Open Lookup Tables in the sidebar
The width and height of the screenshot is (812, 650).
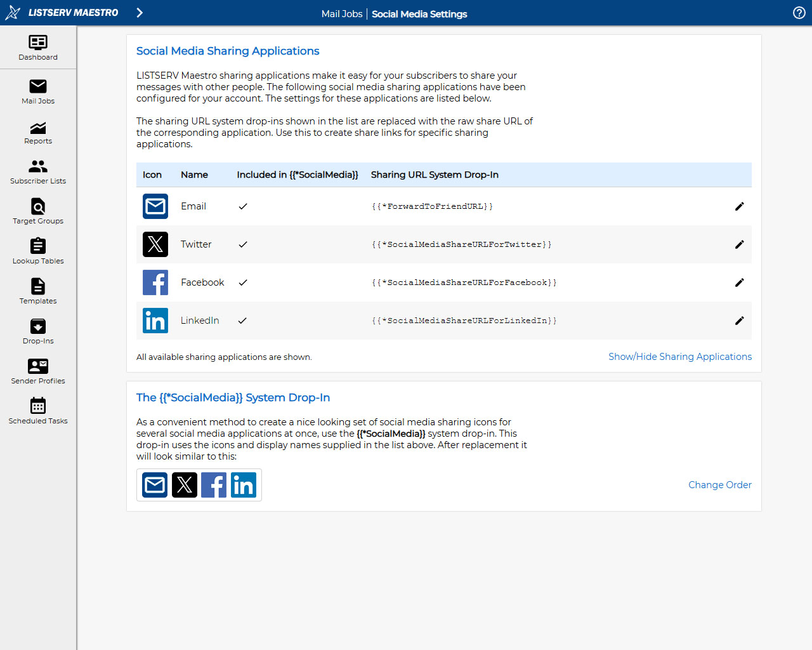pyautogui.click(x=38, y=252)
